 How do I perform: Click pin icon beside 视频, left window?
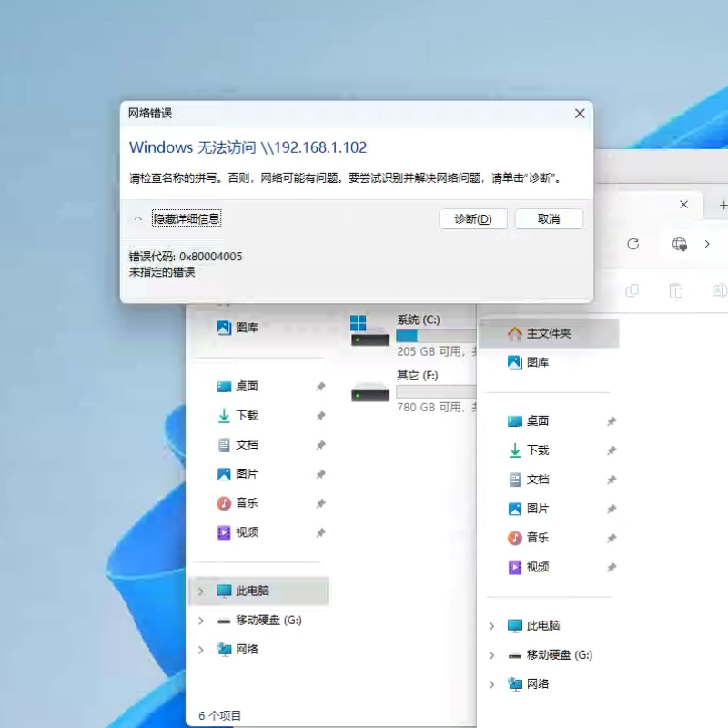pyautogui.click(x=321, y=532)
